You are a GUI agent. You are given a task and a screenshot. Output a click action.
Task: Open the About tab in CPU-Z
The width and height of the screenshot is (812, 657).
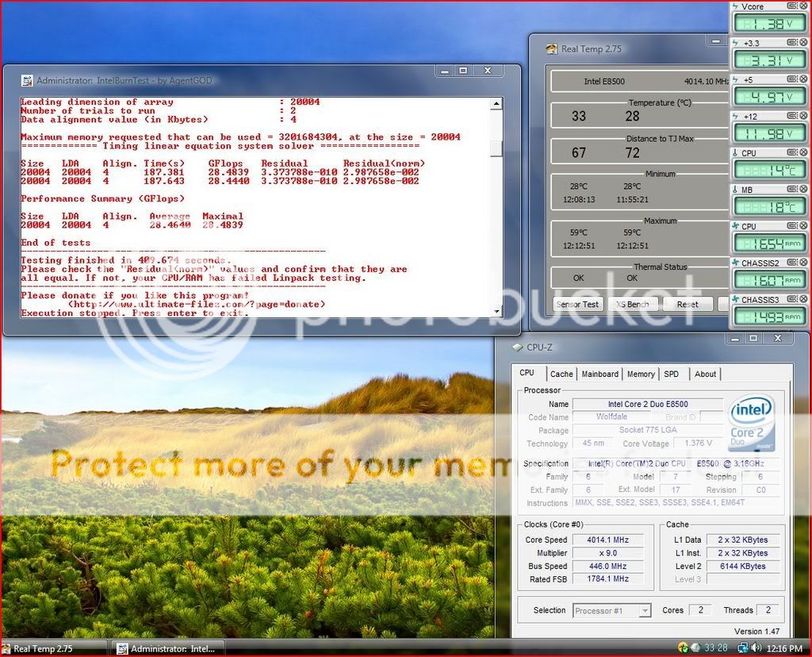pos(705,374)
